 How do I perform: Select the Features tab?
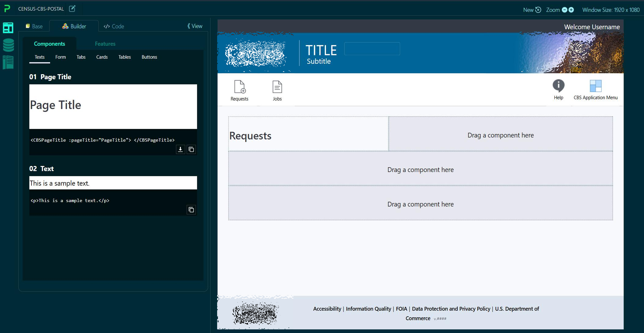105,44
